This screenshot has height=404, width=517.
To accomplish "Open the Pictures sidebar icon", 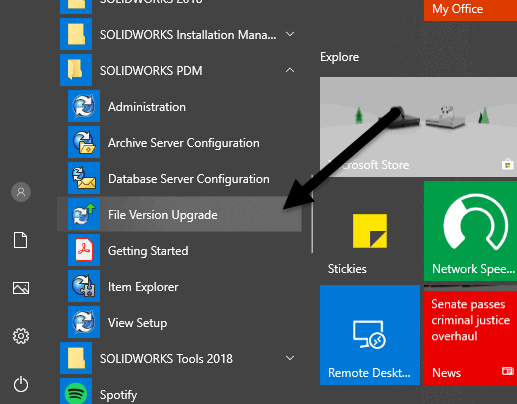I will tap(21, 288).
